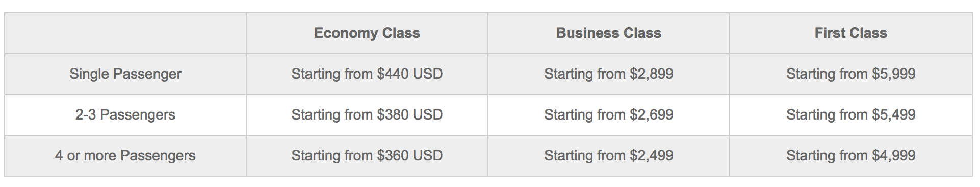Select the Single Passenger row label
This screenshot has height=187, width=980.
pos(125,74)
